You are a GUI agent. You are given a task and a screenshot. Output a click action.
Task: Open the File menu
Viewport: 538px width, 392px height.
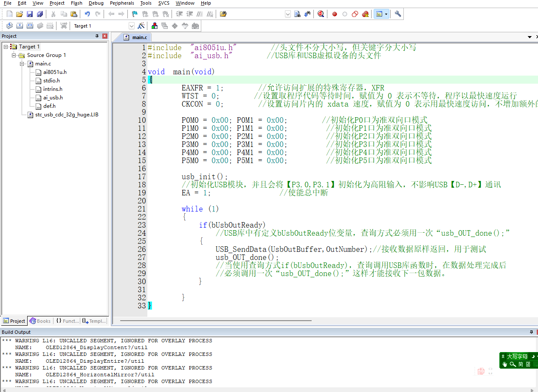(x=8, y=3)
